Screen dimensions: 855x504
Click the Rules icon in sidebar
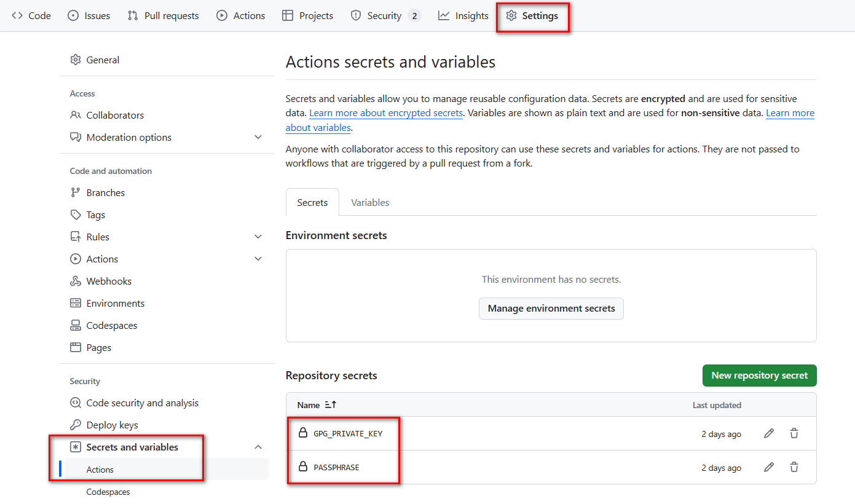(76, 237)
